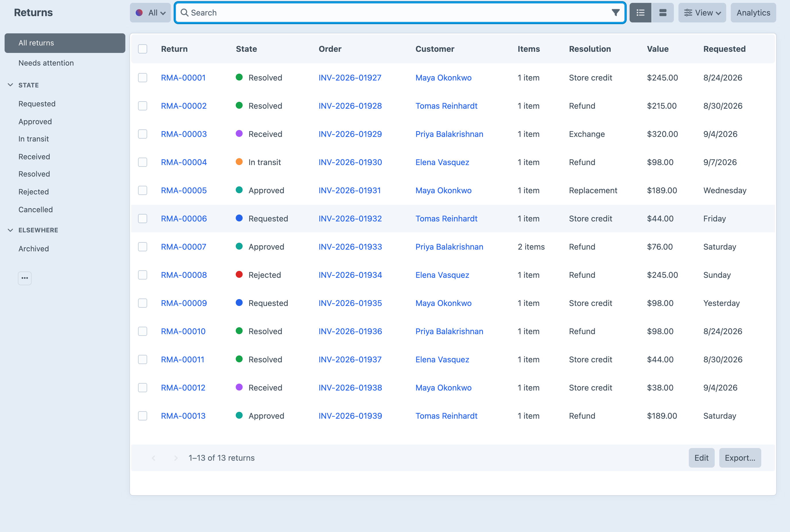
Task: Click the magnifier icon in search bar
Action: [185, 13]
